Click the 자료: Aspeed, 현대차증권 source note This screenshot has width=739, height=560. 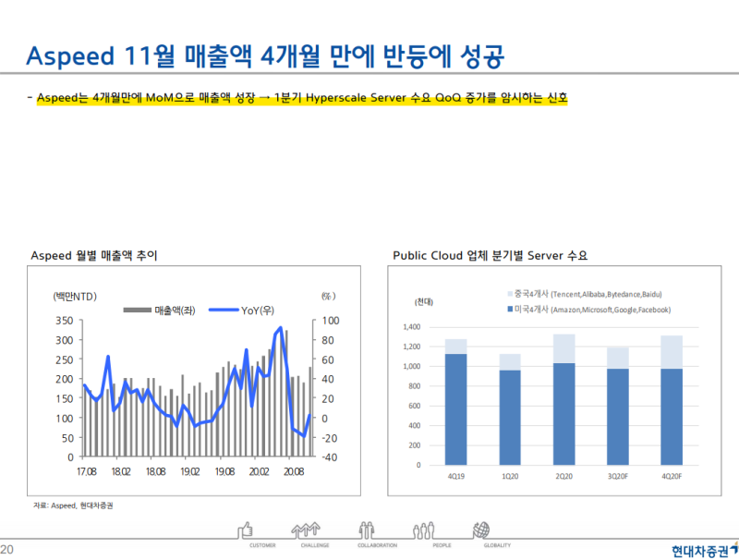74,506
